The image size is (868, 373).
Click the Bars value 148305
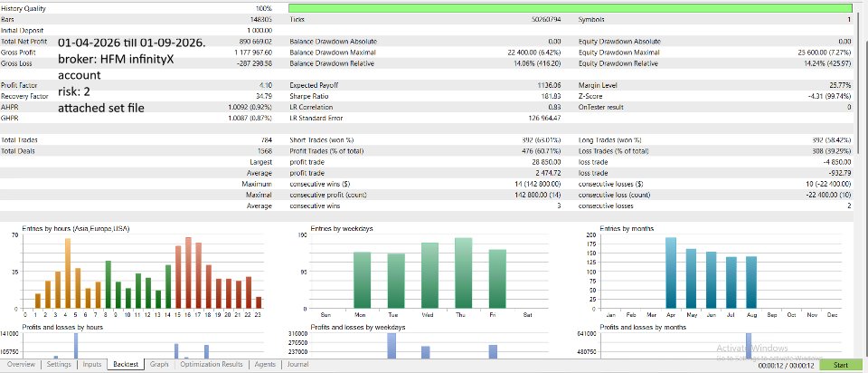(260, 19)
